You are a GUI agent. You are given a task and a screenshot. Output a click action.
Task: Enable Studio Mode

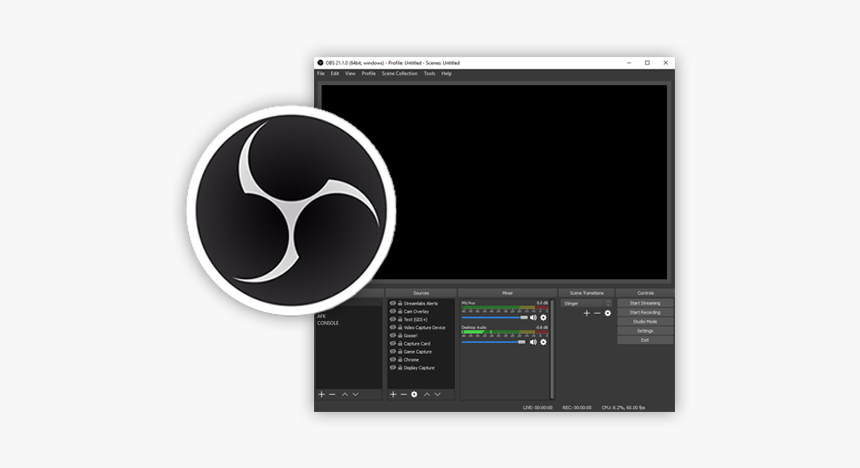[645, 322]
